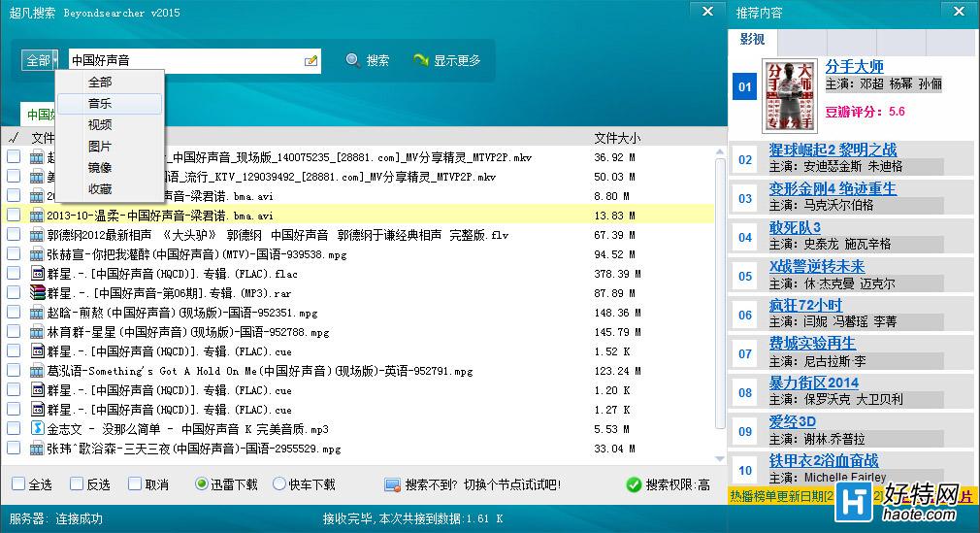980x533 pixels.
Task: Open the 爱经3D movie link
Action: (793, 421)
